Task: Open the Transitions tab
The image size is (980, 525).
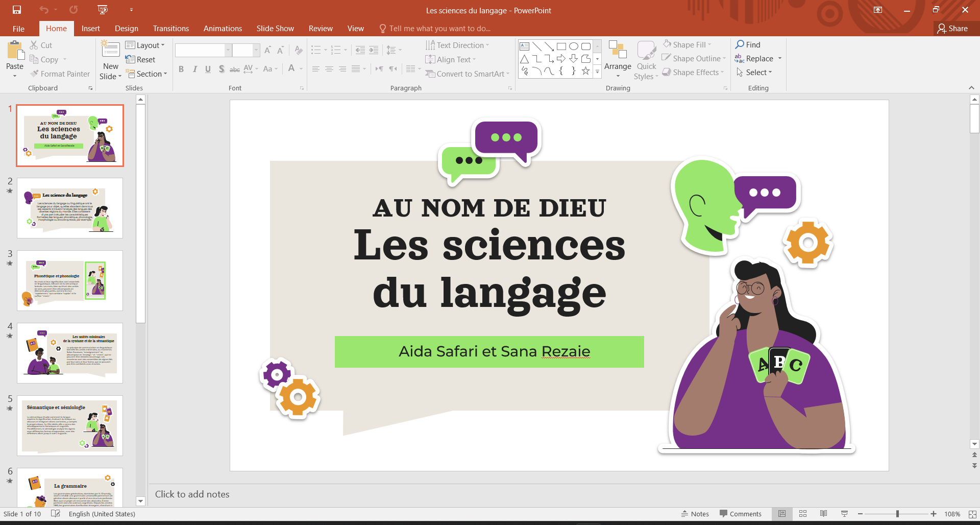Action: [170, 29]
